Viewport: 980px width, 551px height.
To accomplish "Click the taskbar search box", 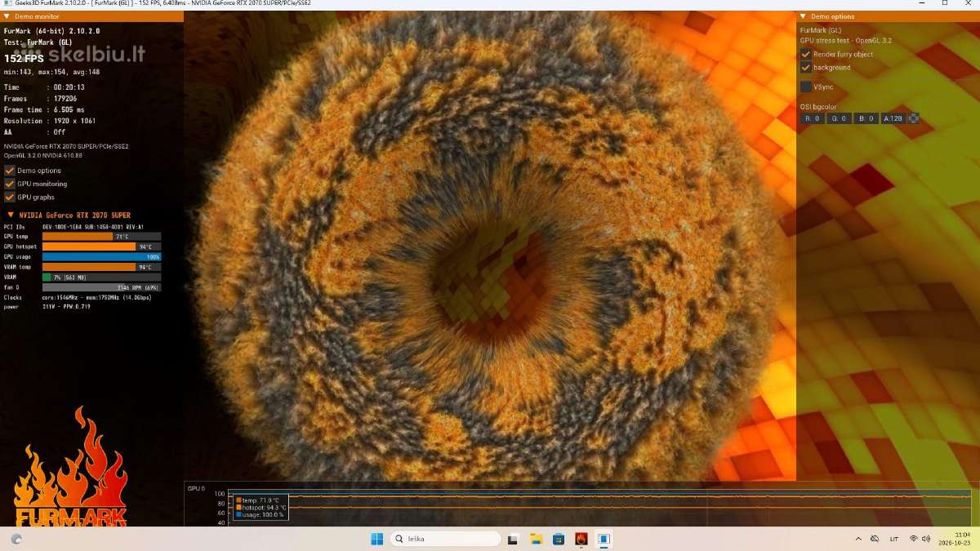I will (x=445, y=539).
